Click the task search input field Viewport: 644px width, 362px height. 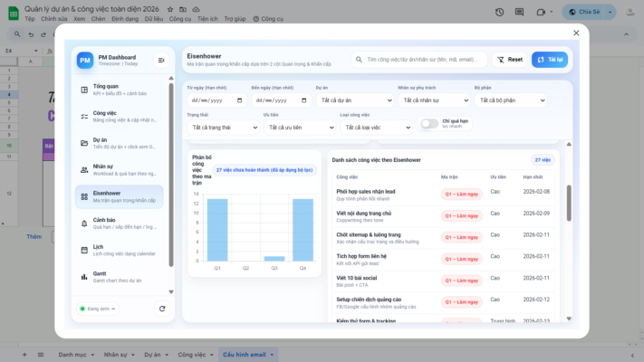(x=421, y=60)
